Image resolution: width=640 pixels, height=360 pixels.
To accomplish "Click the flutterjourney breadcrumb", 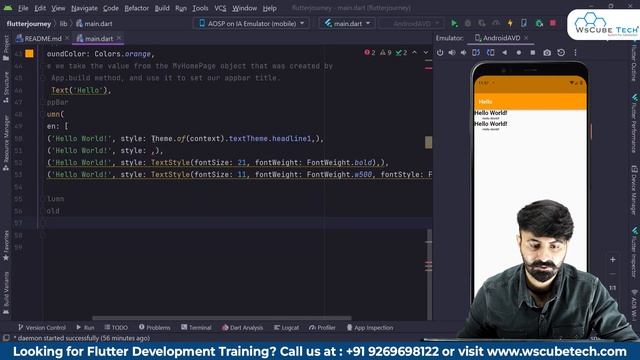I will (29, 24).
